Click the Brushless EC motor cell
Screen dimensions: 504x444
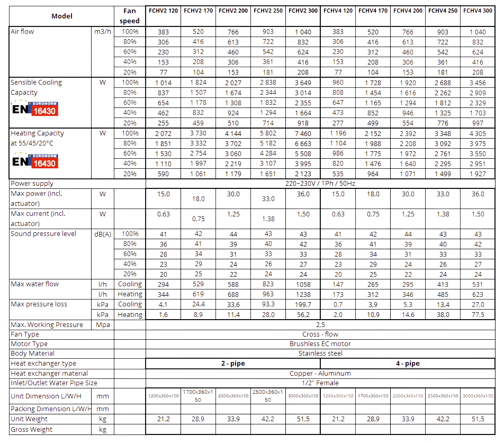click(320, 344)
